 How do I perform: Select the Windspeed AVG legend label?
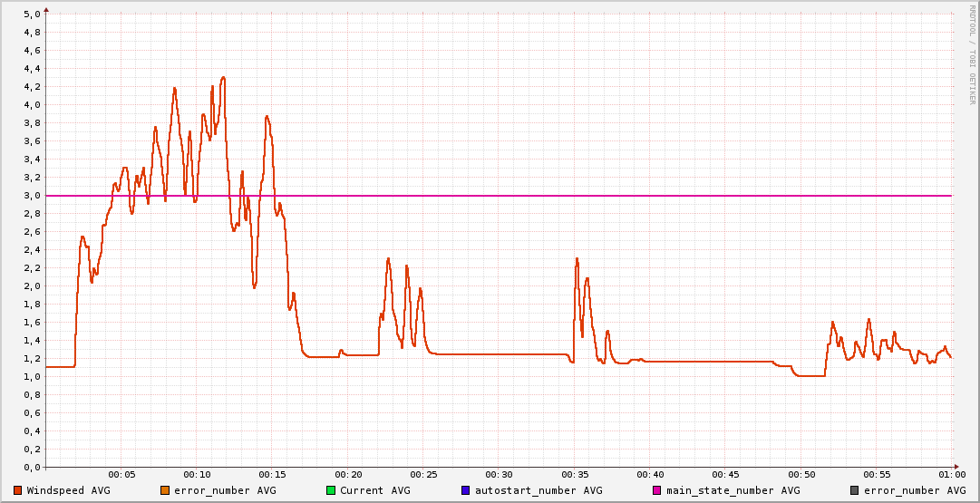coord(69,490)
